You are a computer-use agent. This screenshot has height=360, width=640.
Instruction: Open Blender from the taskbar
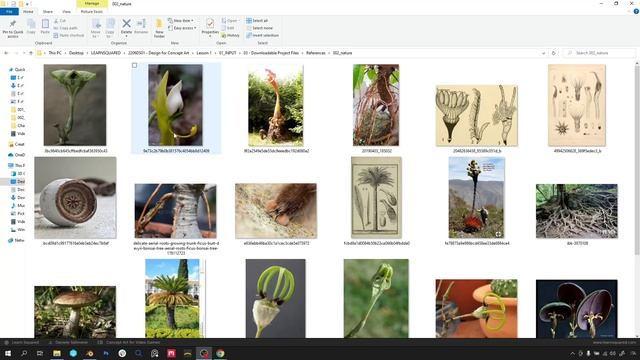pyautogui.click(x=89, y=353)
